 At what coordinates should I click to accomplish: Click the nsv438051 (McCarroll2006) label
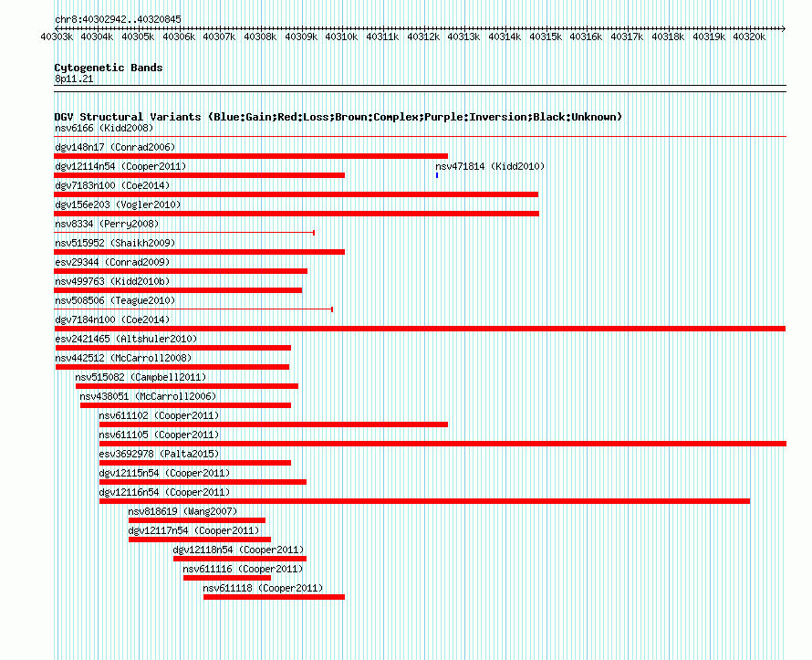click(148, 396)
